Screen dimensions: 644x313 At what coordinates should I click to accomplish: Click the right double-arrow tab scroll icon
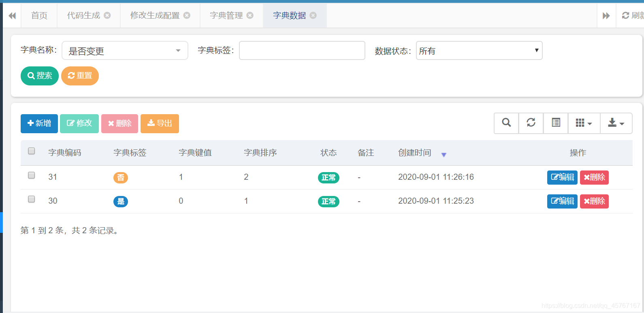pos(606,15)
